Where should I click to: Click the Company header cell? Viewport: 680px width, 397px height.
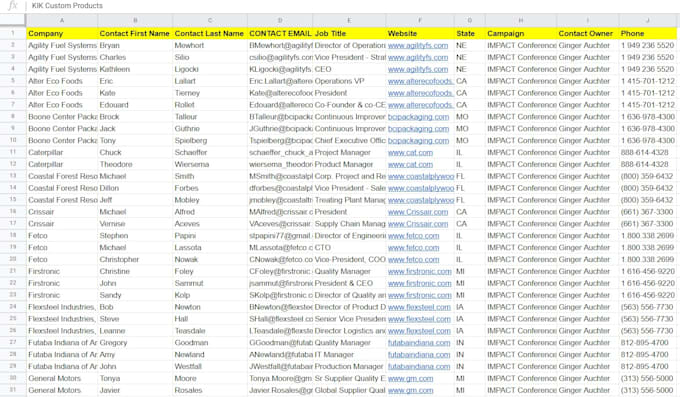[x=62, y=33]
